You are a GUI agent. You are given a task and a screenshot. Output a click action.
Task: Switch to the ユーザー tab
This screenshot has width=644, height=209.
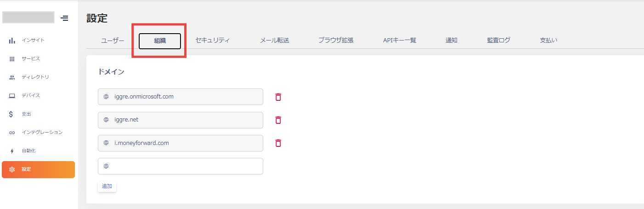tap(113, 41)
